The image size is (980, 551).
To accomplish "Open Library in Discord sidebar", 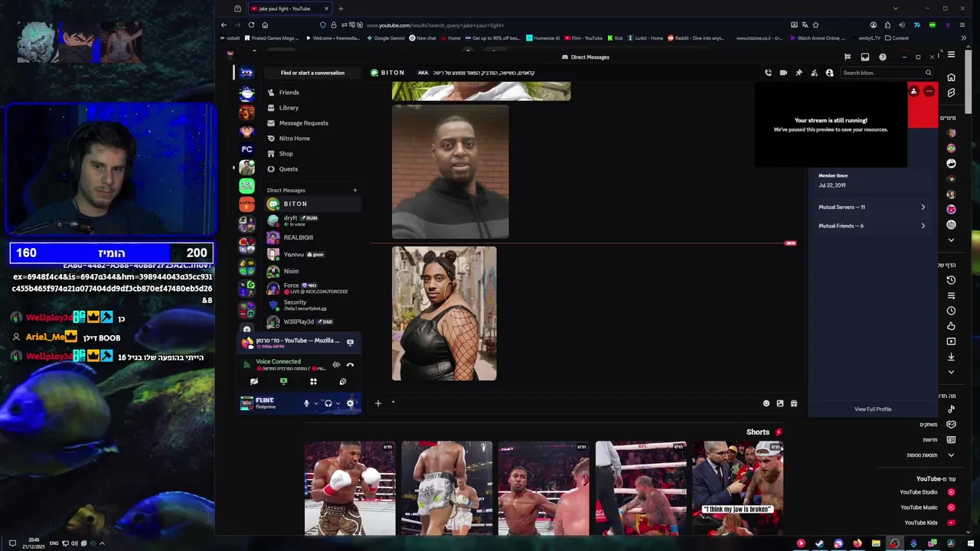I will [312, 108].
